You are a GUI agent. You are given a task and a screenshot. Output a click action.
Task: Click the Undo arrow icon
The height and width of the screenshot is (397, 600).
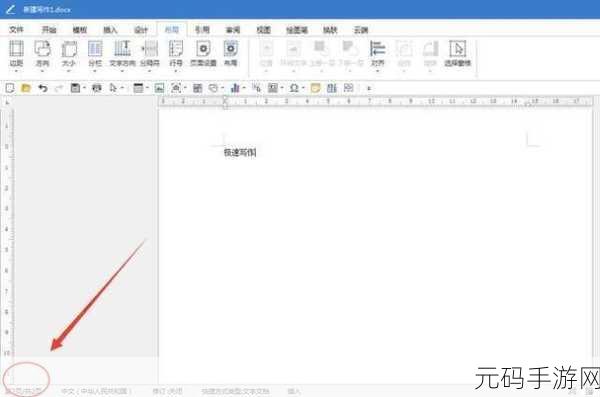tap(43, 88)
